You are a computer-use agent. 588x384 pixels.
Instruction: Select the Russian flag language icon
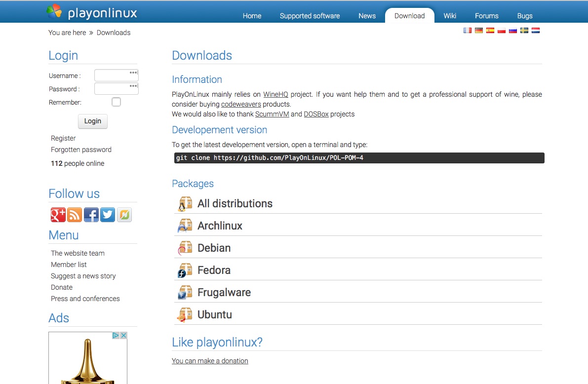coord(513,31)
